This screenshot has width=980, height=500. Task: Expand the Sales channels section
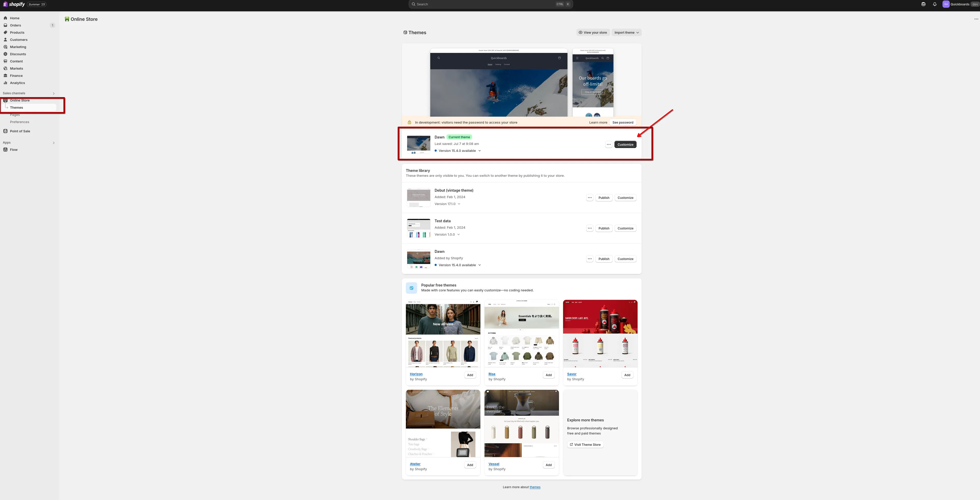pos(54,93)
